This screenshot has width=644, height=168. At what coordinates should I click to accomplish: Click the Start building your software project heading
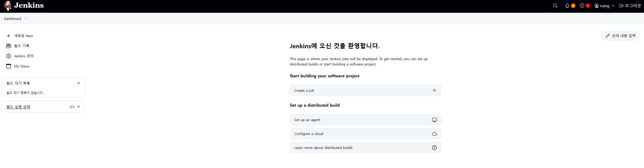(x=325, y=76)
